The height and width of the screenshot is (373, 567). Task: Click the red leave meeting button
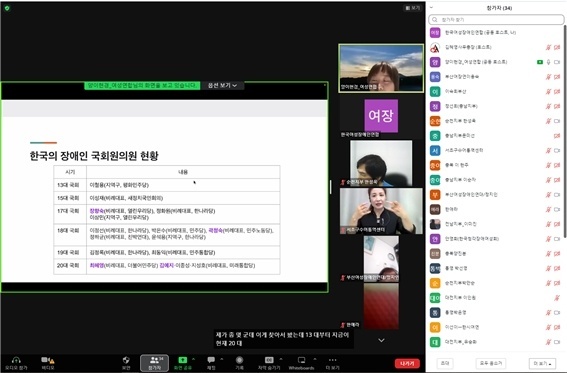(x=407, y=363)
